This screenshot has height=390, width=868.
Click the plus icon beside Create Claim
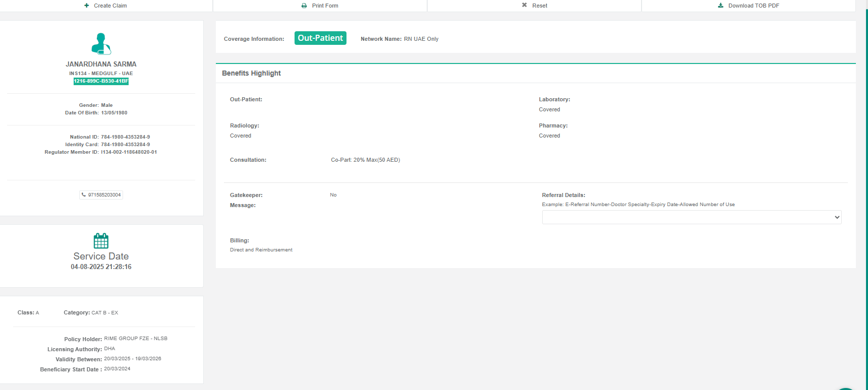pyautogui.click(x=87, y=6)
